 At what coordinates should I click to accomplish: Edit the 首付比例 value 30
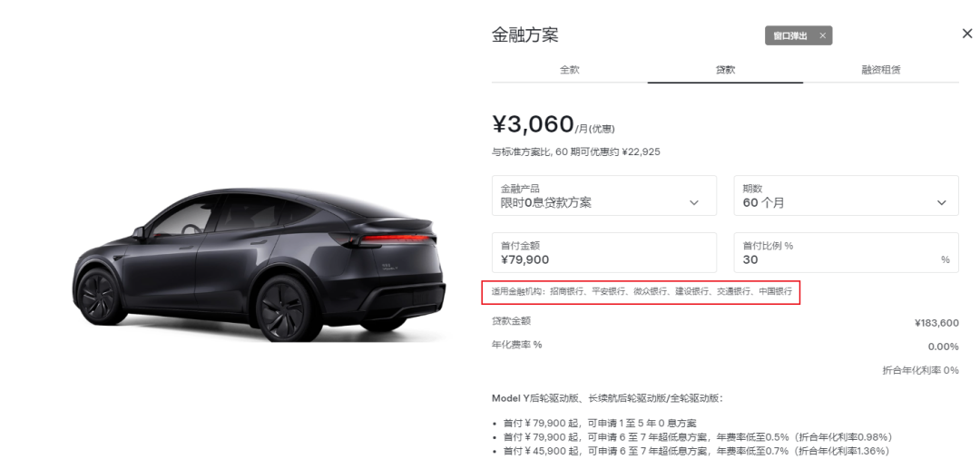[847, 252]
